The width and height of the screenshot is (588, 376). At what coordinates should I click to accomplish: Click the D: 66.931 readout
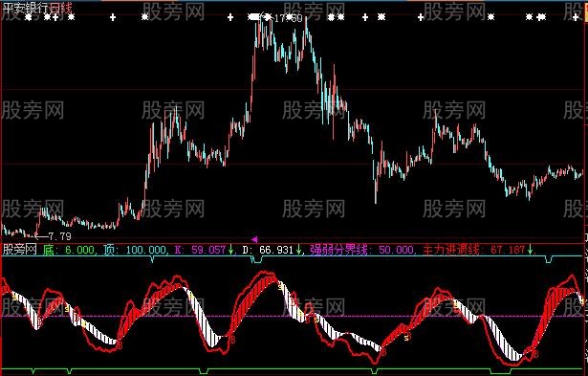tap(268, 250)
